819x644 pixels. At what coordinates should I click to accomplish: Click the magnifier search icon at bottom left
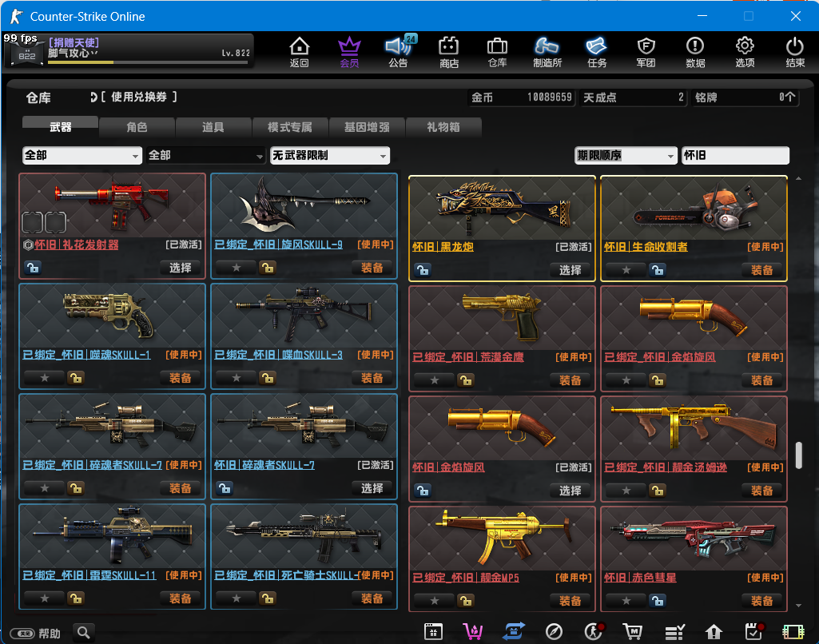point(84,633)
